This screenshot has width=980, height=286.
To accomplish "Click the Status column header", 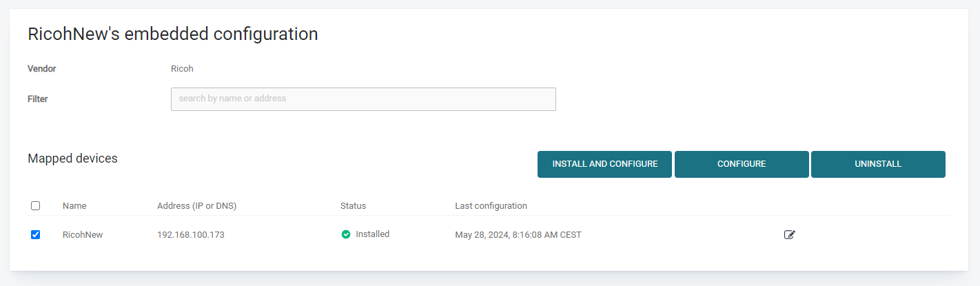I will tap(353, 206).
